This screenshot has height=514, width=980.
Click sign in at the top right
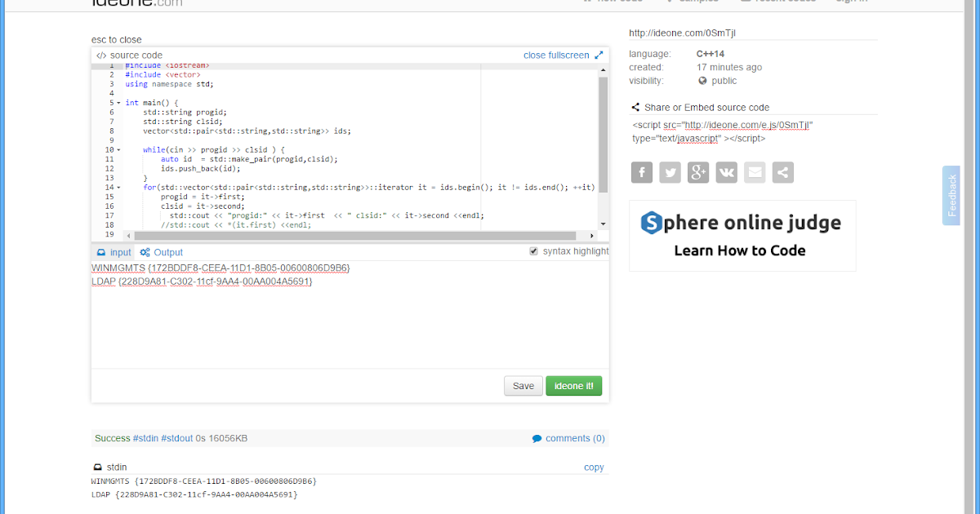[852, 2]
